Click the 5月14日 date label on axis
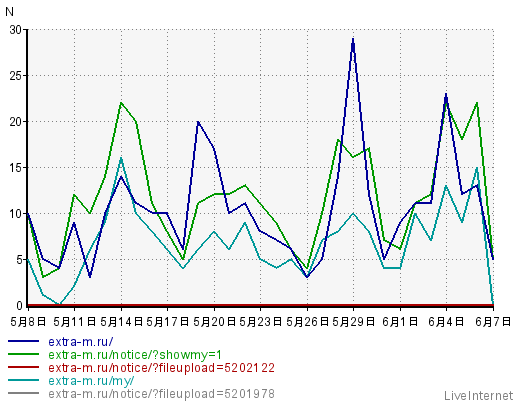This screenshot has height=405, width=520. (x=121, y=322)
